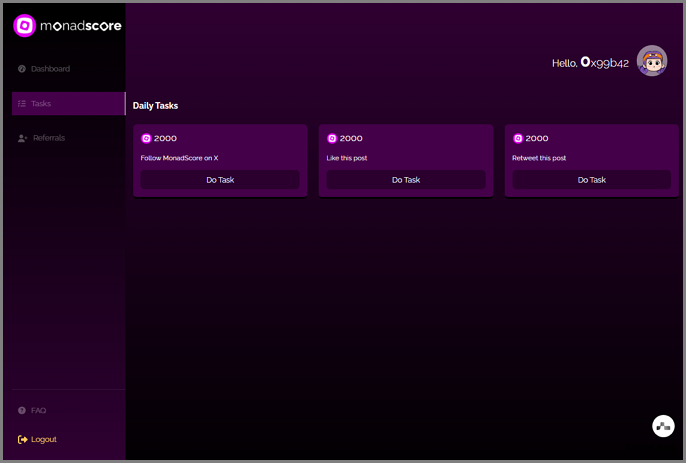This screenshot has height=463, width=686.
Task: Click the Daily Tasks heading
Action: click(155, 106)
